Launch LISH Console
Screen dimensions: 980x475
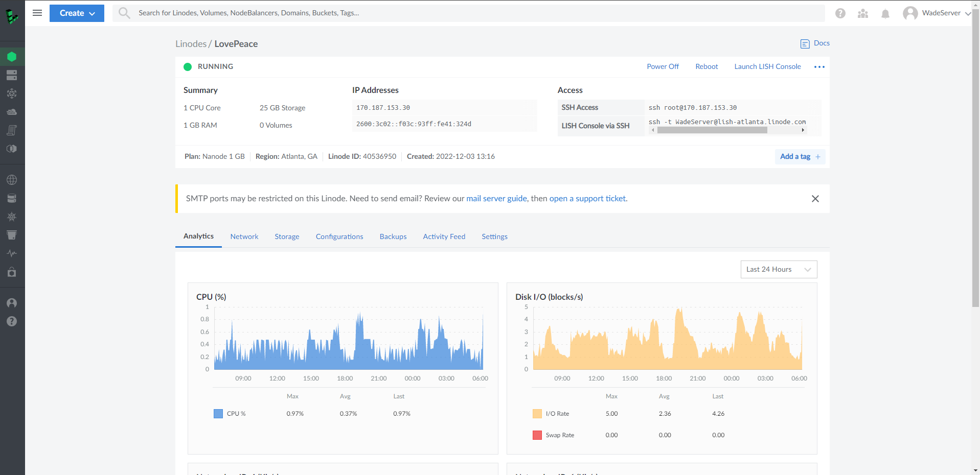pos(767,67)
